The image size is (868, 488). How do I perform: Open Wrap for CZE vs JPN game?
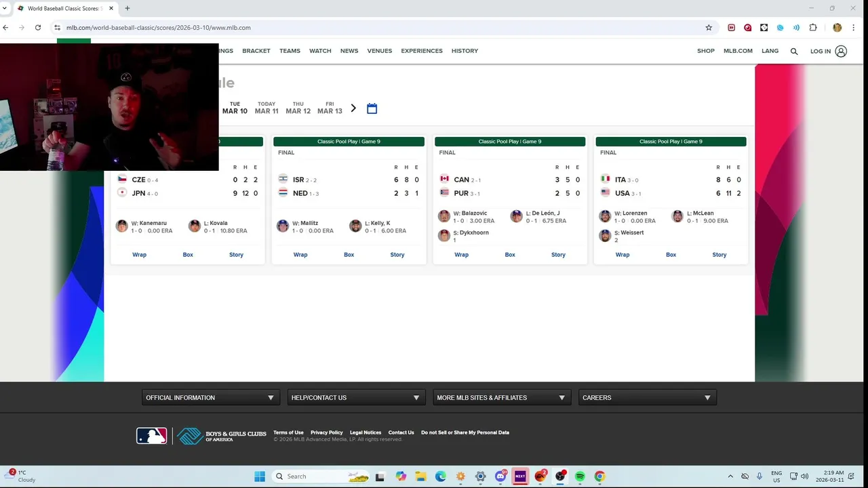139,255
